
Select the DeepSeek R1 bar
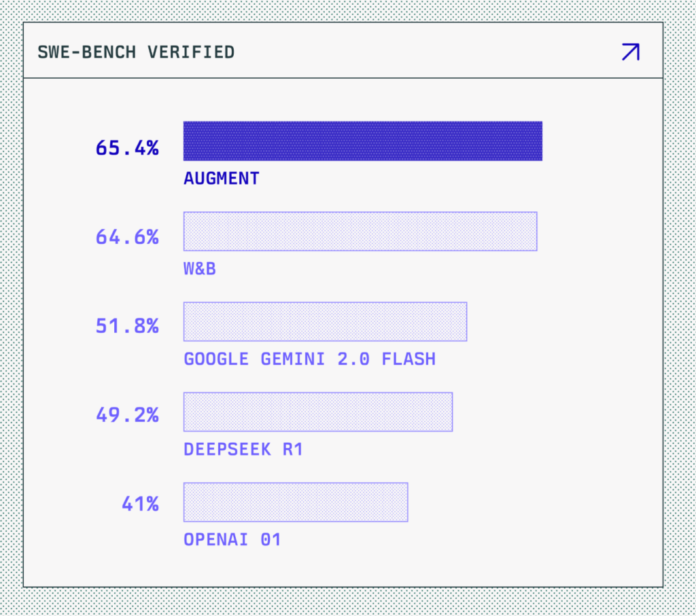[318, 412]
